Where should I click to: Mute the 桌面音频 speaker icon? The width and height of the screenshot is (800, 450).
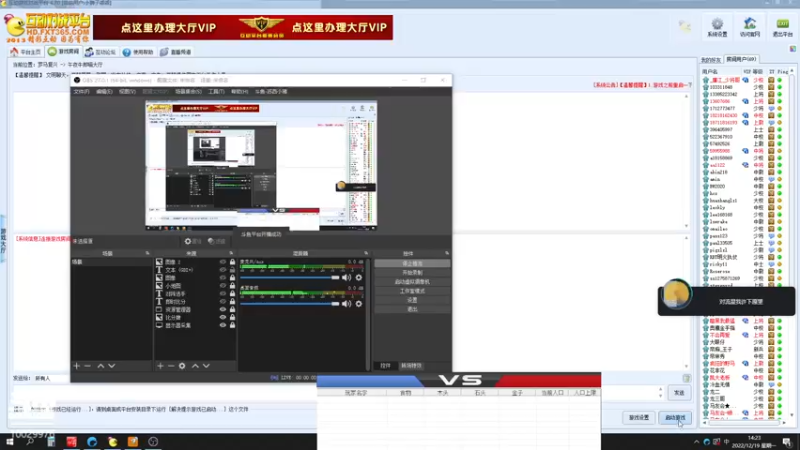346,304
